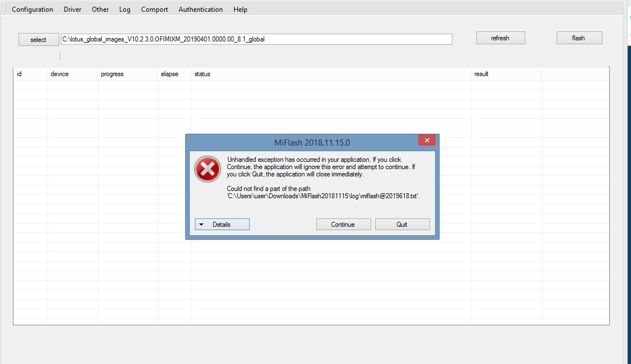Open the Comport menu
The width and height of the screenshot is (631, 364).
click(155, 10)
